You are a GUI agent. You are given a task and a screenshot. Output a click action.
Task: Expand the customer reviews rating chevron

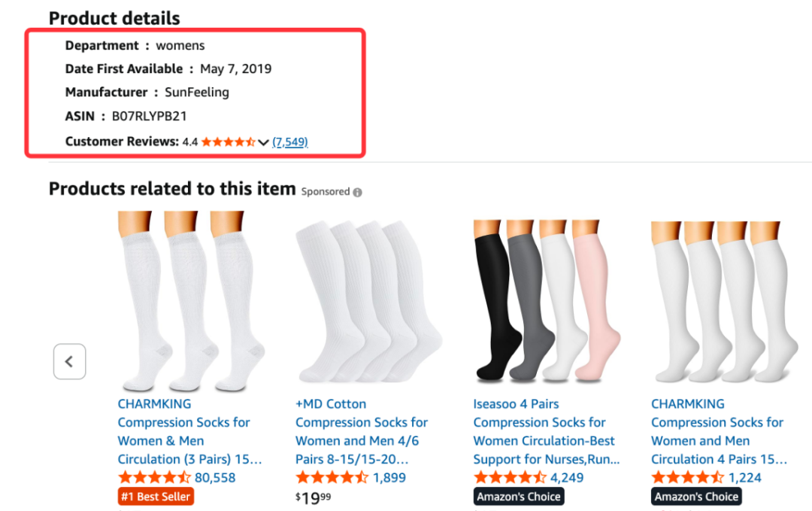point(263,142)
